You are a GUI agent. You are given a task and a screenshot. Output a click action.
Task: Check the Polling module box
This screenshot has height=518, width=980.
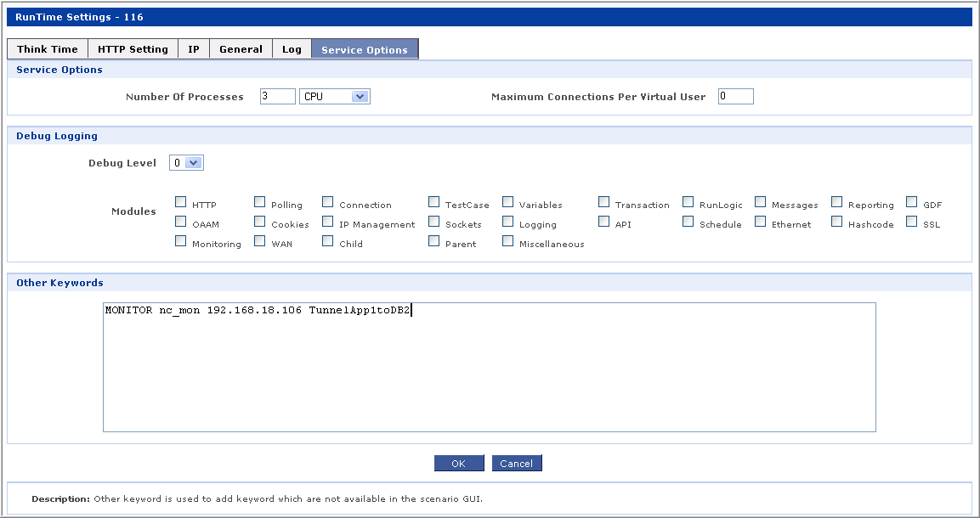tap(260, 203)
